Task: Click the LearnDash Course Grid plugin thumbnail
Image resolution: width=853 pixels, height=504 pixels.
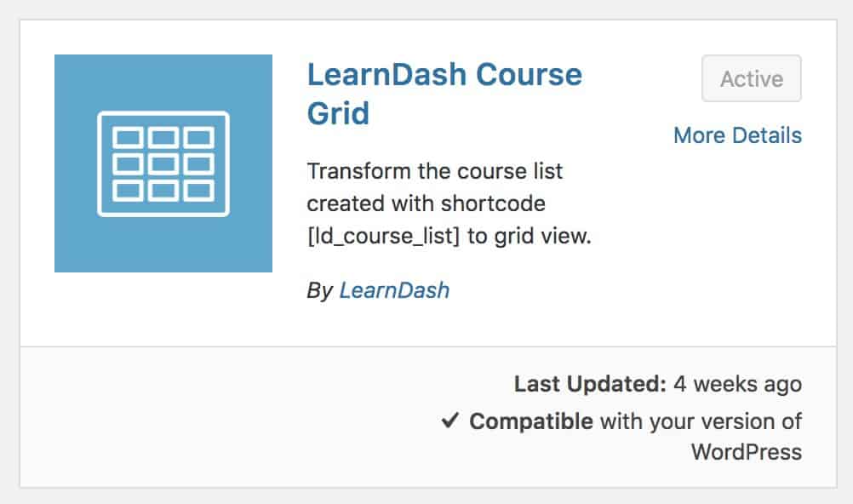Action: (x=163, y=163)
